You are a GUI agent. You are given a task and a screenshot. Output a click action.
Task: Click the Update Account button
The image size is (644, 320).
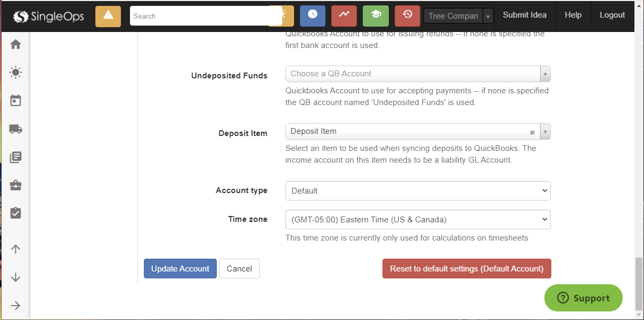coord(180,269)
